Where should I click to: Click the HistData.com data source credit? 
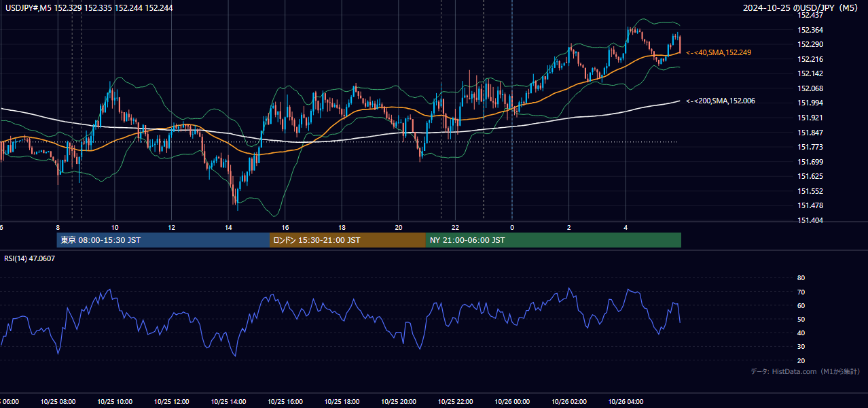pyautogui.click(x=806, y=372)
